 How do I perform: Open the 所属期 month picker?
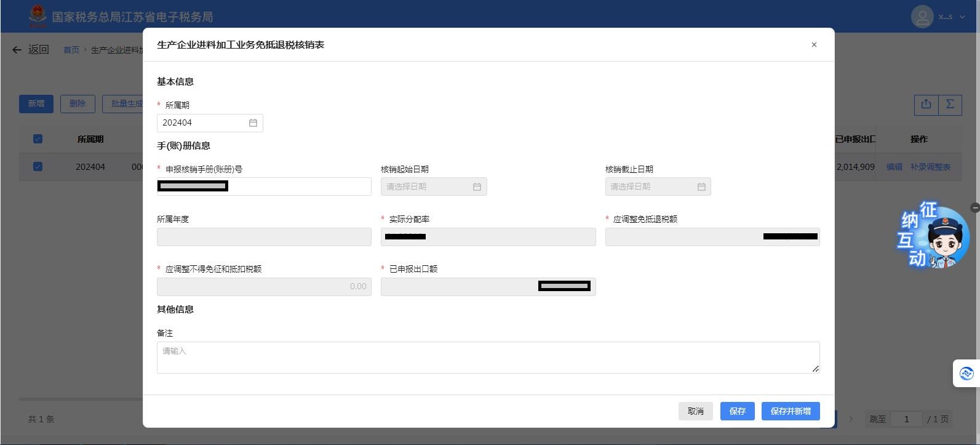[x=203, y=123]
